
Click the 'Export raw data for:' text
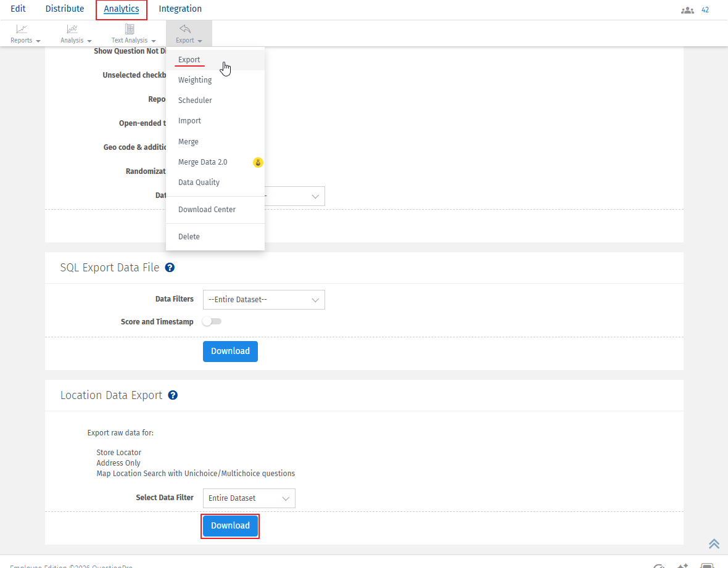click(120, 433)
